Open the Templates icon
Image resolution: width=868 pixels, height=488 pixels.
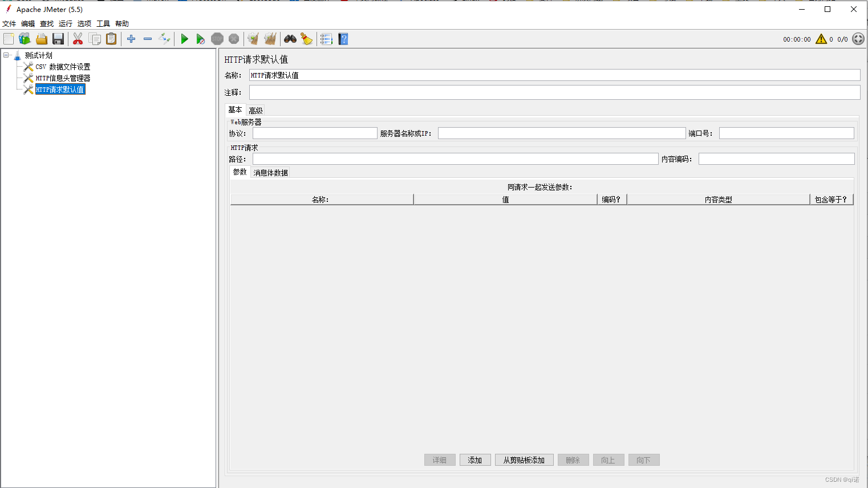coord(25,39)
